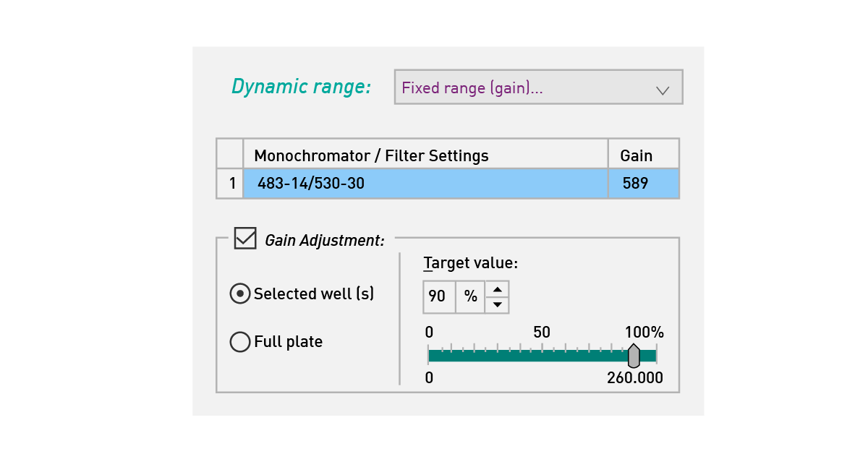
Task: Click the stepper down arrow for Target value
Action: point(497,304)
